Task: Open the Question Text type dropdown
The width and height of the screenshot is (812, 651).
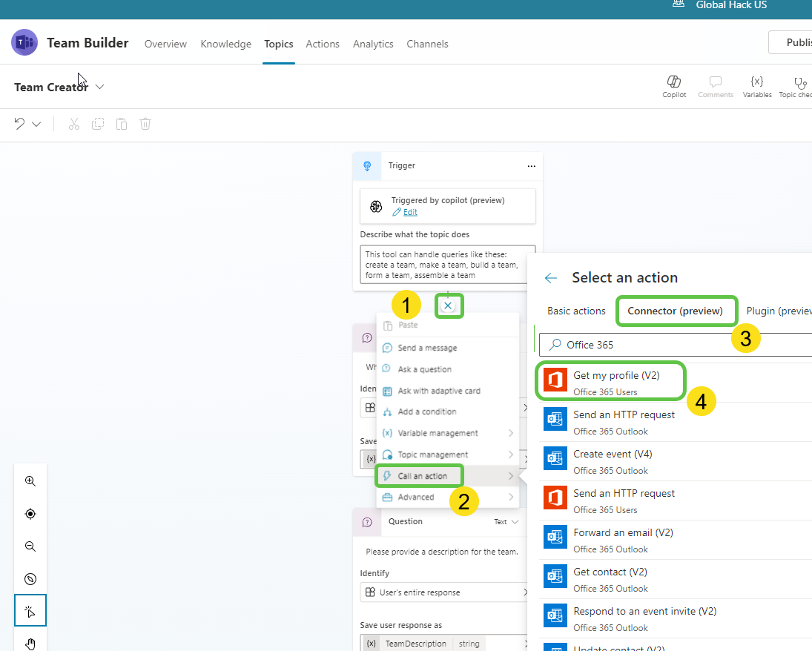Action: [x=505, y=521]
